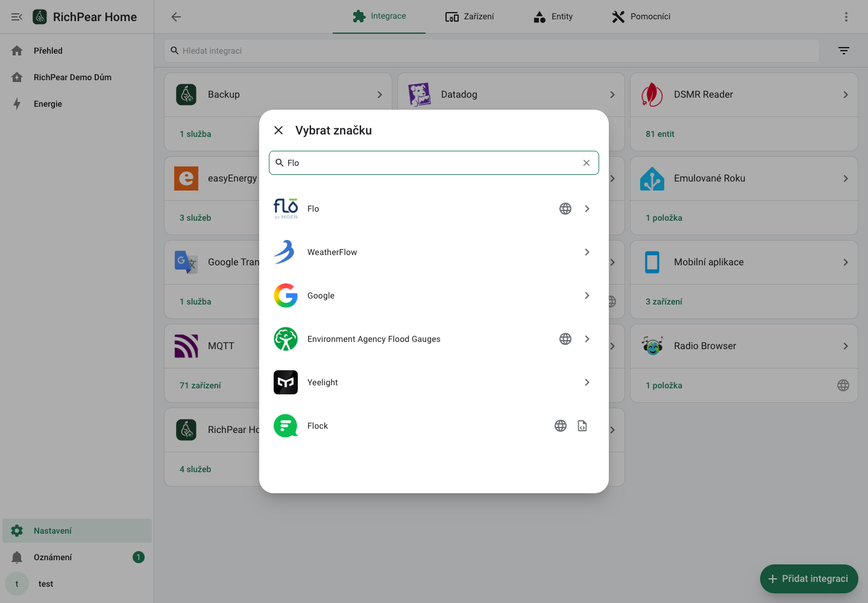Image resolution: width=868 pixels, height=603 pixels.
Task: Open Oznámení notifications in sidebar
Action: click(x=77, y=557)
